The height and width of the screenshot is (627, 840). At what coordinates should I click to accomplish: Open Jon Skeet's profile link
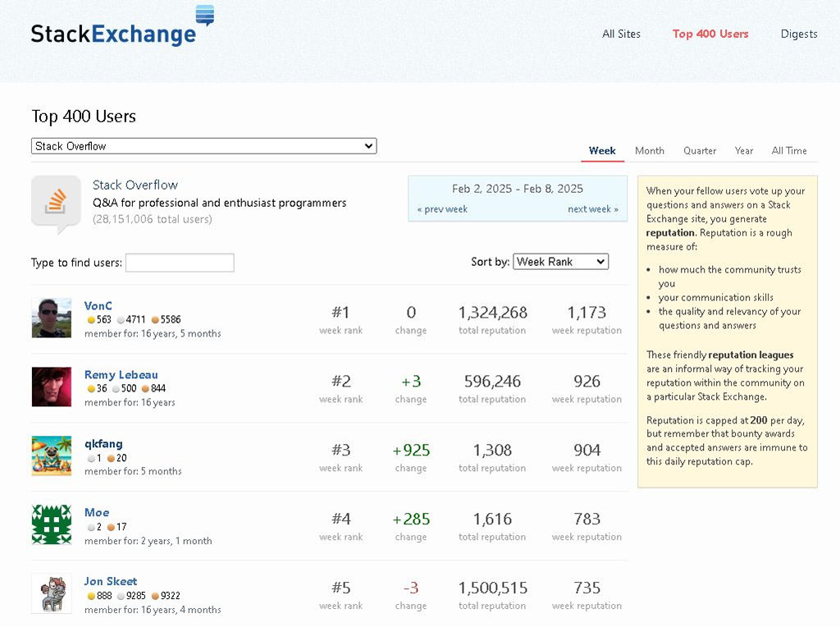click(x=111, y=581)
